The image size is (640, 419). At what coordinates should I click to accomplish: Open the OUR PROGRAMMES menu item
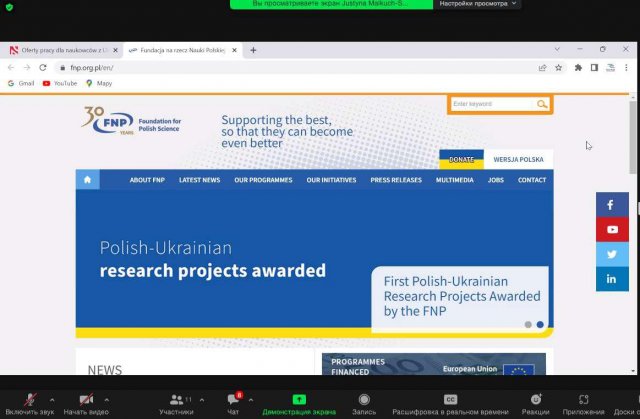[x=263, y=180]
